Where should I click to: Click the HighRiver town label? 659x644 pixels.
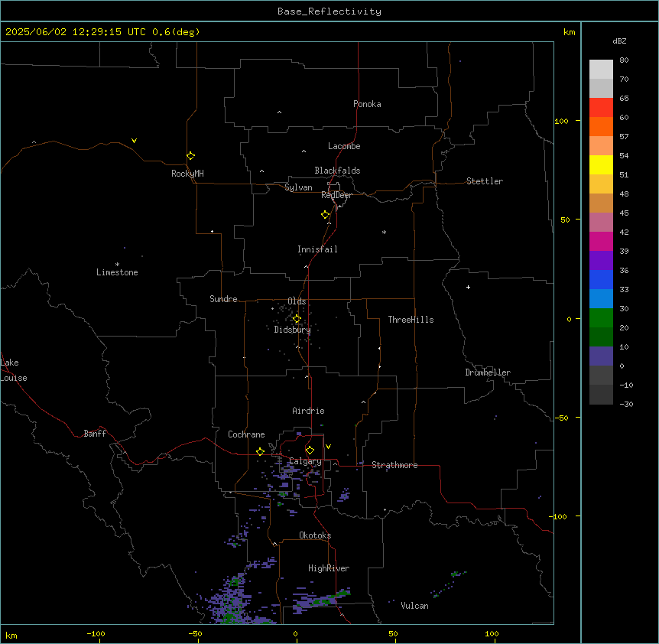coord(329,568)
